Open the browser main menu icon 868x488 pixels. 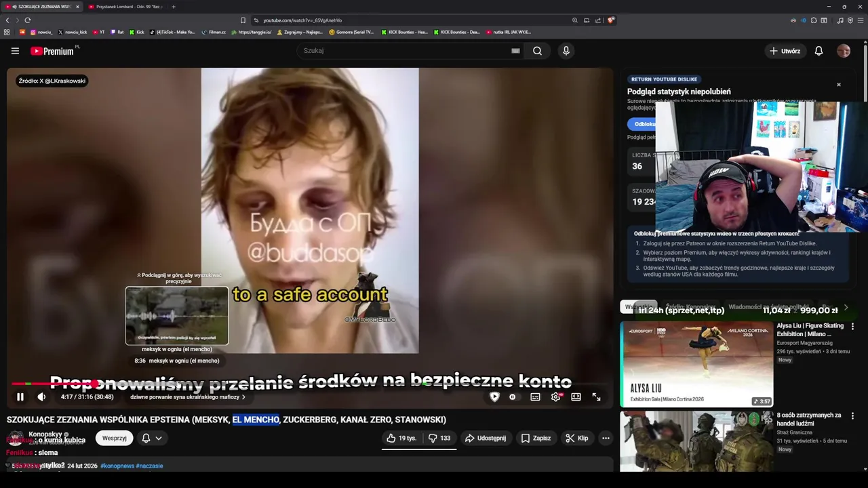pyautogui.click(x=860, y=20)
